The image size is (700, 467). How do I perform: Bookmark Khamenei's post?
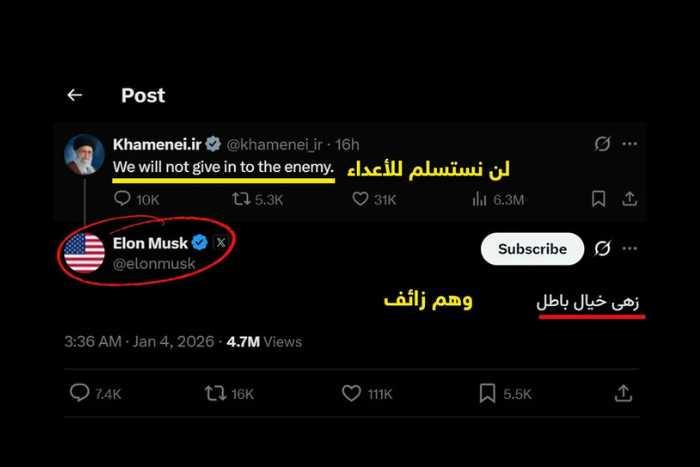(598, 199)
